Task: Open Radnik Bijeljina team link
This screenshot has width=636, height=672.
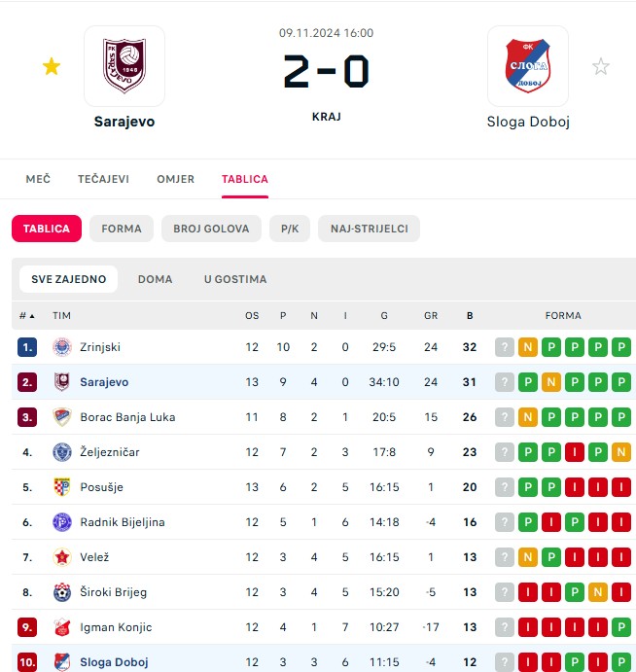Action: [x=123, y=522]
